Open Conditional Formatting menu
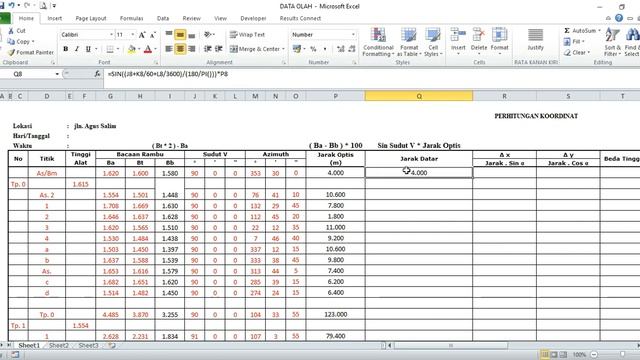The width and height of the screenshot is (640, 360). click(x=378, y=42)
